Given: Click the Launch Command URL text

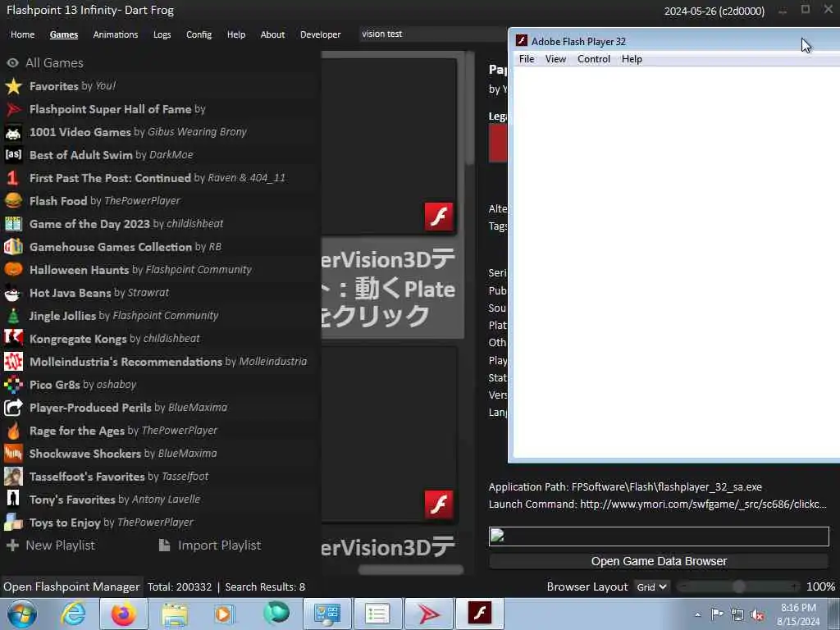Looking at the screenshot, I should coord(703,504).
